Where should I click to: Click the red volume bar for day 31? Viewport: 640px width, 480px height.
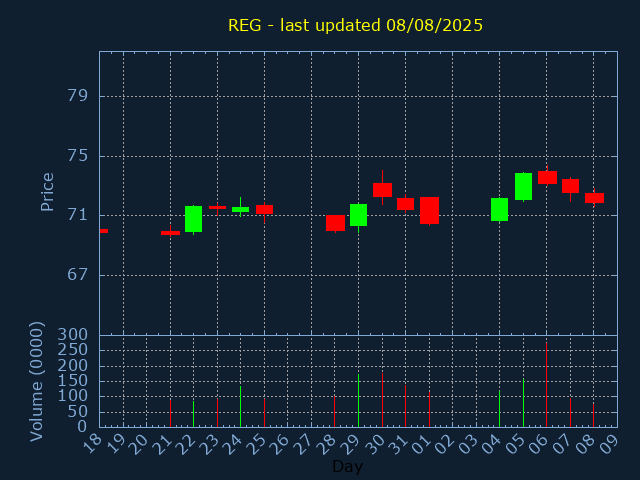tap(405, 406)
